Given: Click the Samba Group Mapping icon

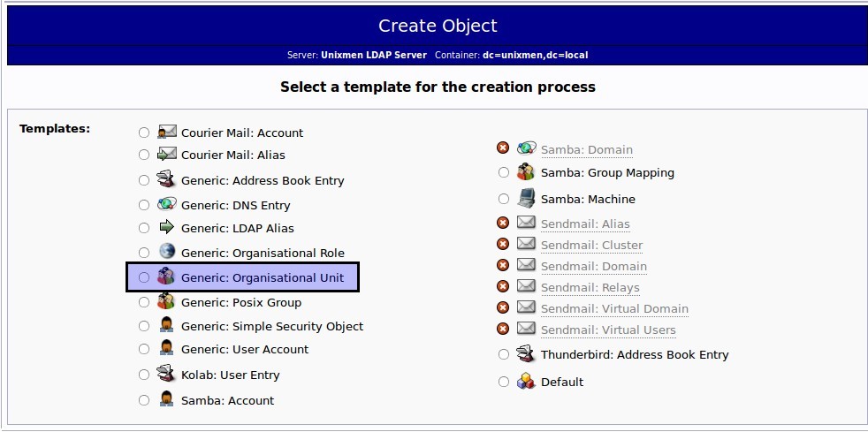Looking at the screenshot, I should [x=526, y=171].
